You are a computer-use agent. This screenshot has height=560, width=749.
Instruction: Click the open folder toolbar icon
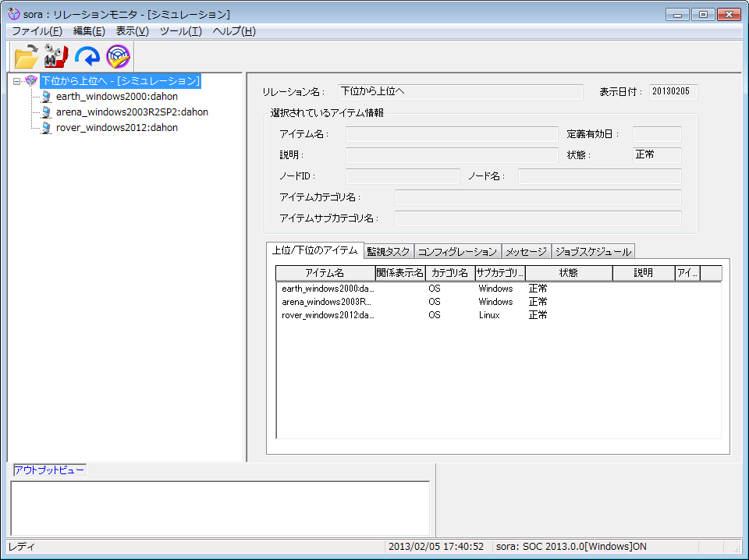tap(27, 56)
